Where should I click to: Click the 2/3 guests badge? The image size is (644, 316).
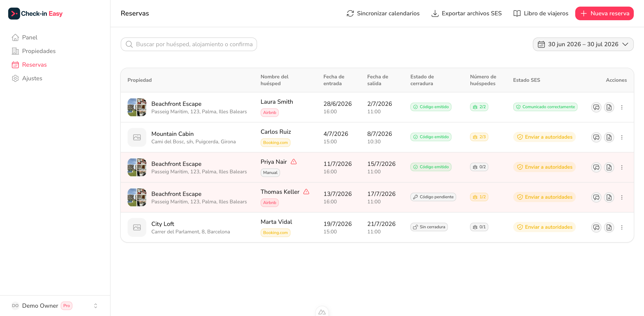coord(479,137)
